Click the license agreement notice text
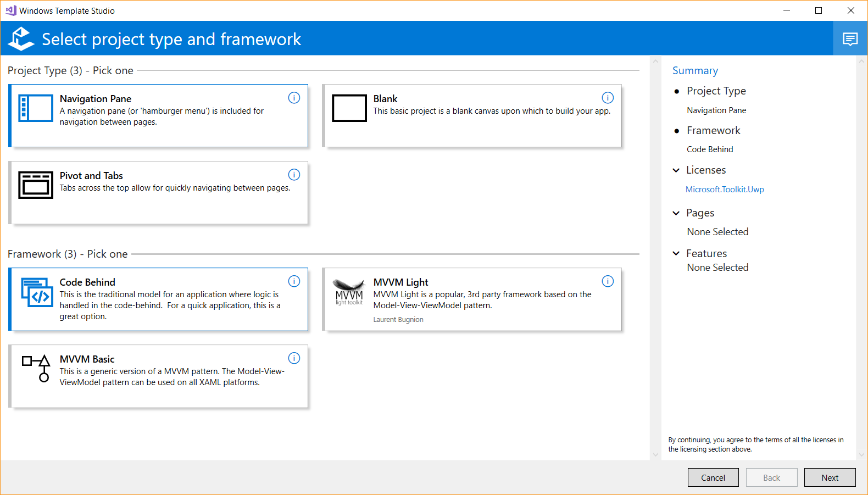This screenshot has width=868, height=495. pyautogui.click(x=756, y=444)
